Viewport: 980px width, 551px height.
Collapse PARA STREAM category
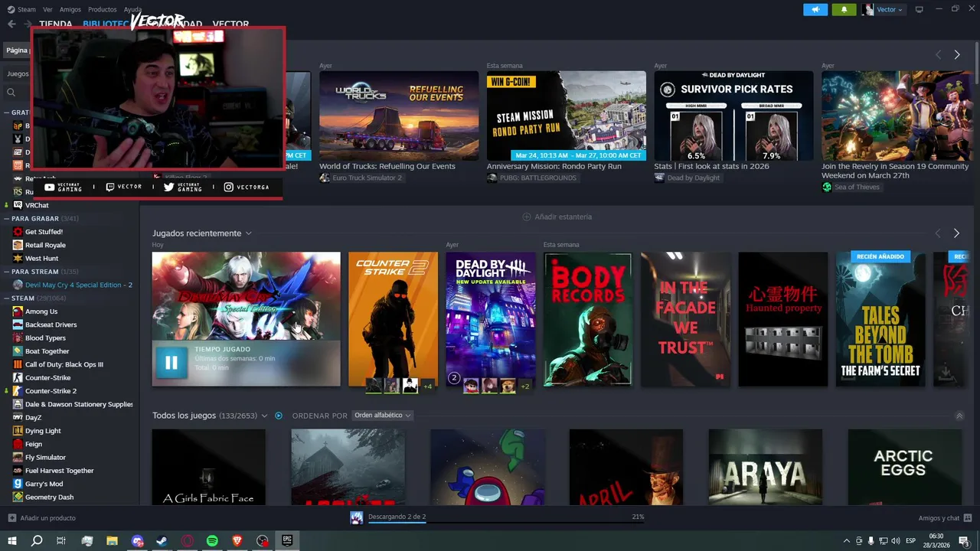pyautogui.click(x=6, y=272)
